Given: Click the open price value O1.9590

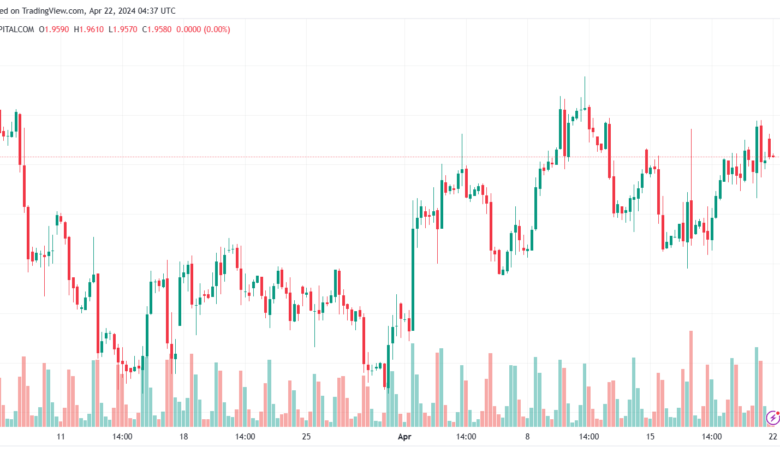Looking at the screenshot, I should coord(54,29).
